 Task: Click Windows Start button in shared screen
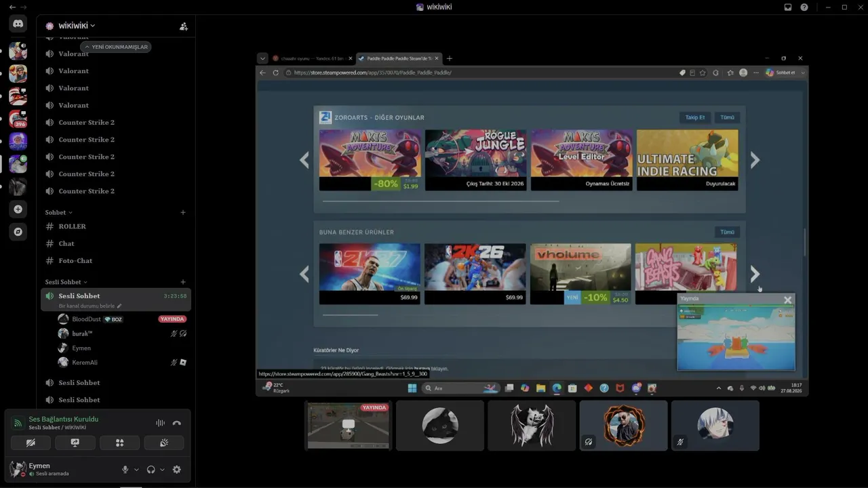point(411,388)
